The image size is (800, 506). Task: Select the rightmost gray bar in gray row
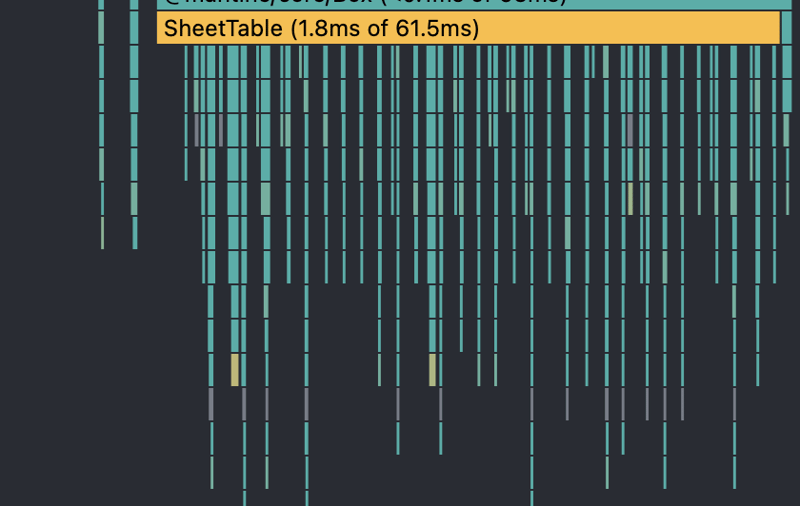tap(734, 404)
